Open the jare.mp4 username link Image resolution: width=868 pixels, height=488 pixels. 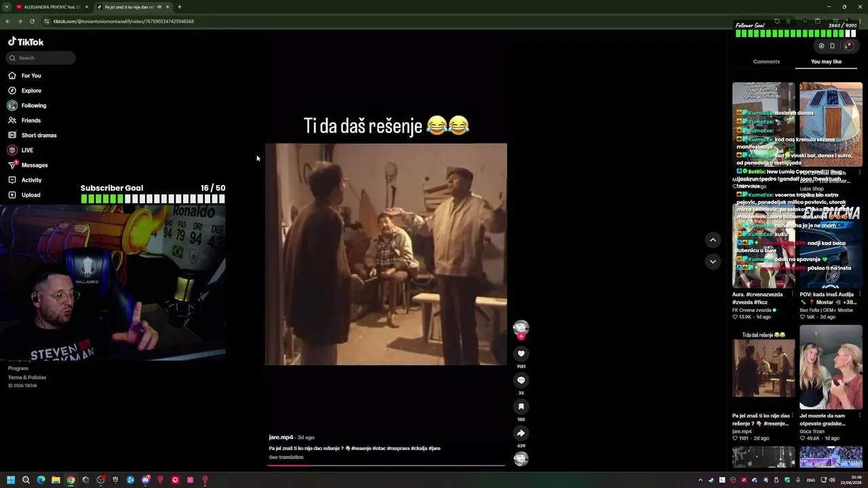tap(281, 437)
